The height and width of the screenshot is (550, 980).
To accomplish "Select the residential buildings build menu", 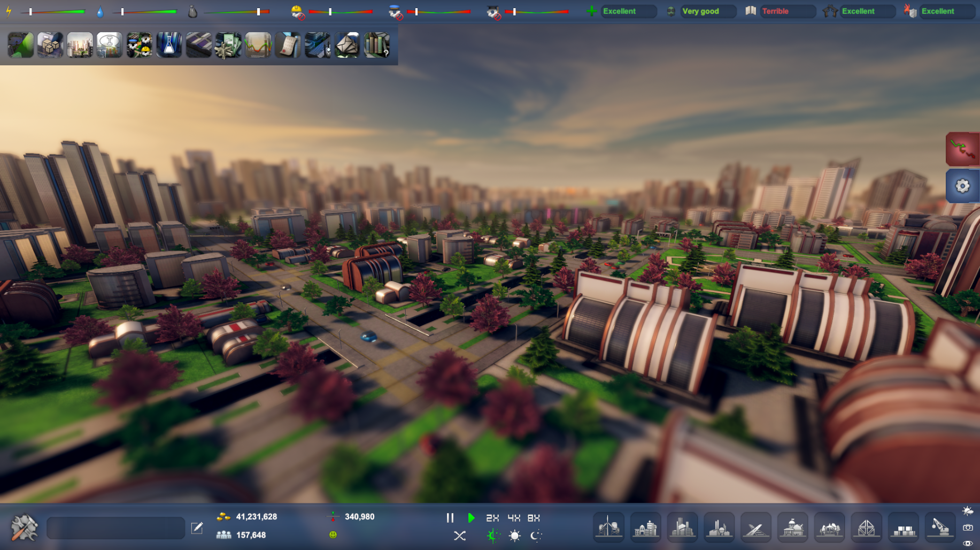I will click(646, 527).
